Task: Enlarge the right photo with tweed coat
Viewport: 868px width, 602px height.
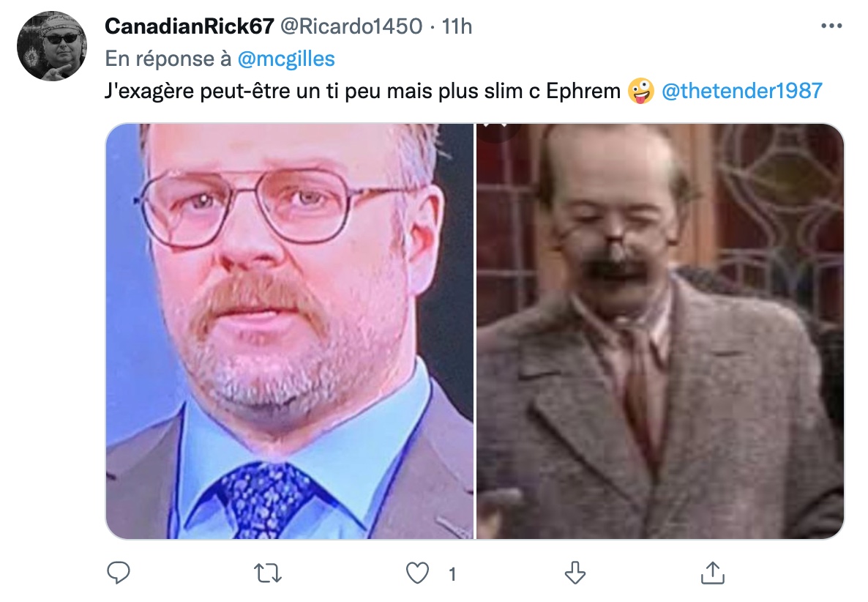Action: (660, 330)
